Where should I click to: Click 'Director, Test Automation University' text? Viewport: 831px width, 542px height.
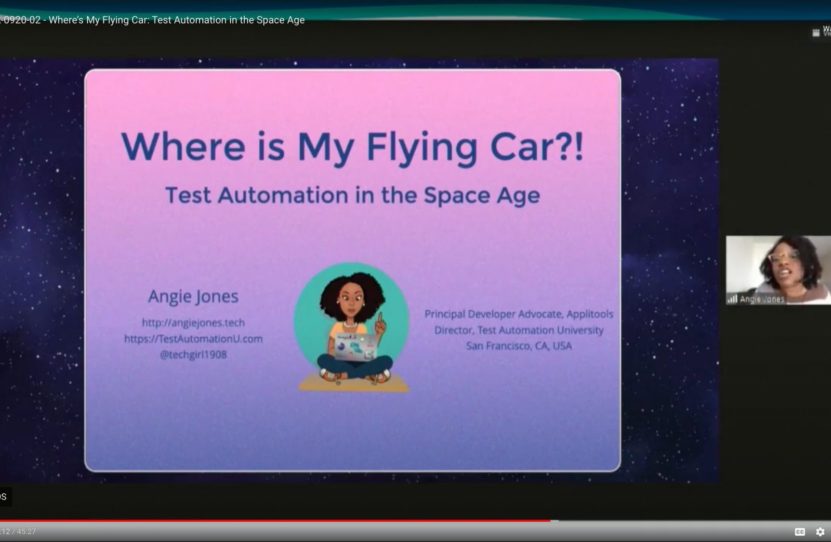(519, 330)
